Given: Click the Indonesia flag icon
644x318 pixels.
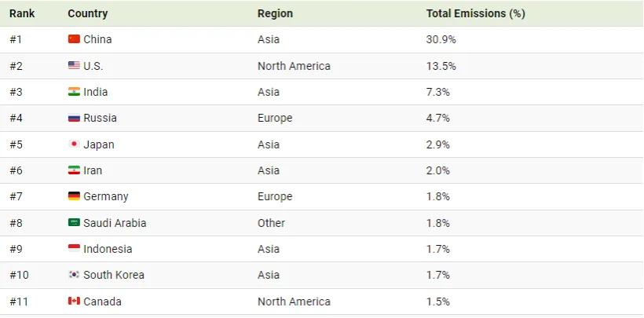Looking at the screenshot, I should point(74,249).
